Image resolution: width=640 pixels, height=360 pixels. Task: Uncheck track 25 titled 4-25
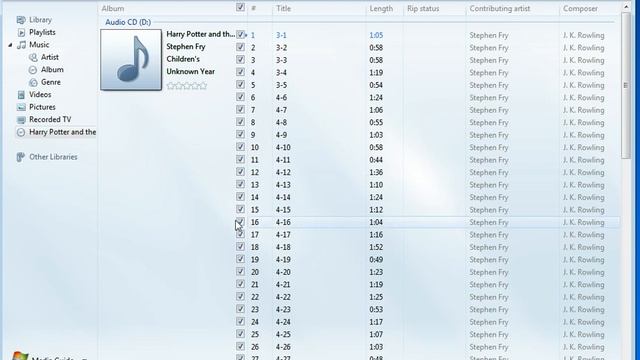coord(240,334)
